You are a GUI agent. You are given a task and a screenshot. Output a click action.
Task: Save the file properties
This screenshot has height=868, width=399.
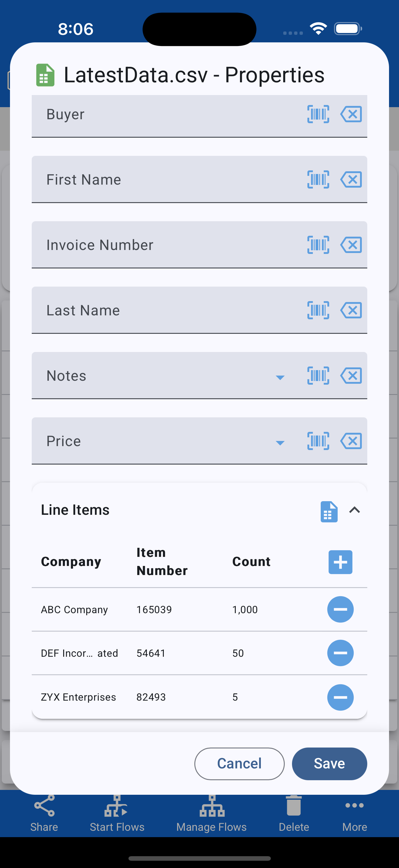329,764
